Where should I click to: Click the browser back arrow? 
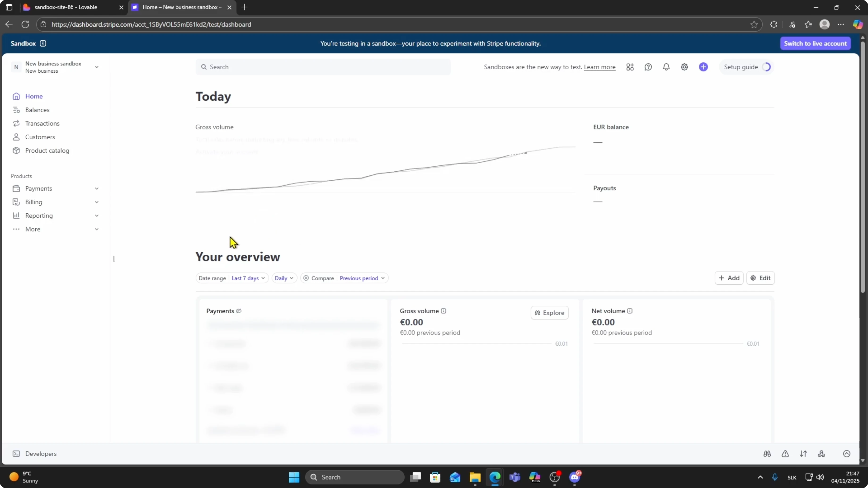point(9,25)
